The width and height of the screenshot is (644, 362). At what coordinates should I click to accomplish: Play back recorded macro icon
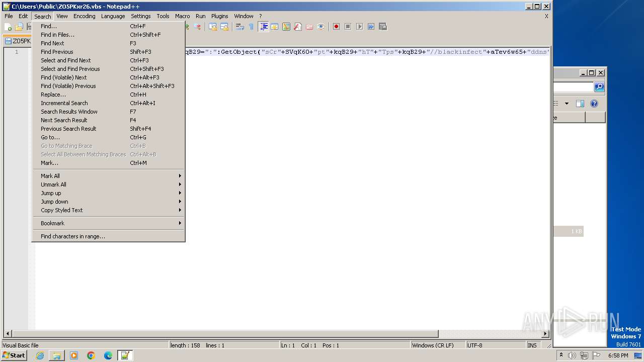[x=359, y=27]
